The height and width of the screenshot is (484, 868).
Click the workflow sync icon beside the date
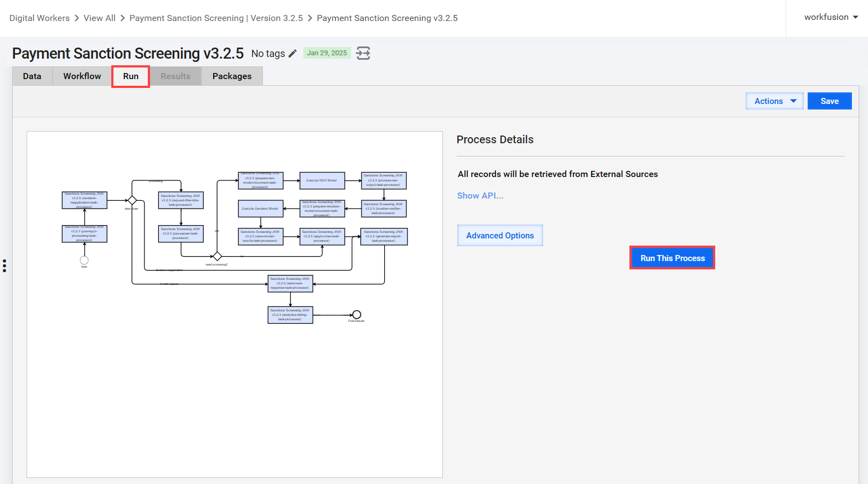tap(363, 53)
